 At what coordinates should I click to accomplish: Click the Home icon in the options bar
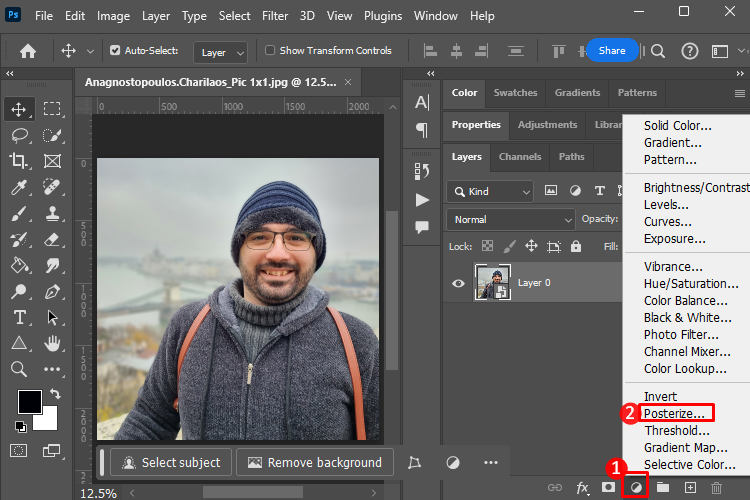pyautogui.click(x=28, y=51)
